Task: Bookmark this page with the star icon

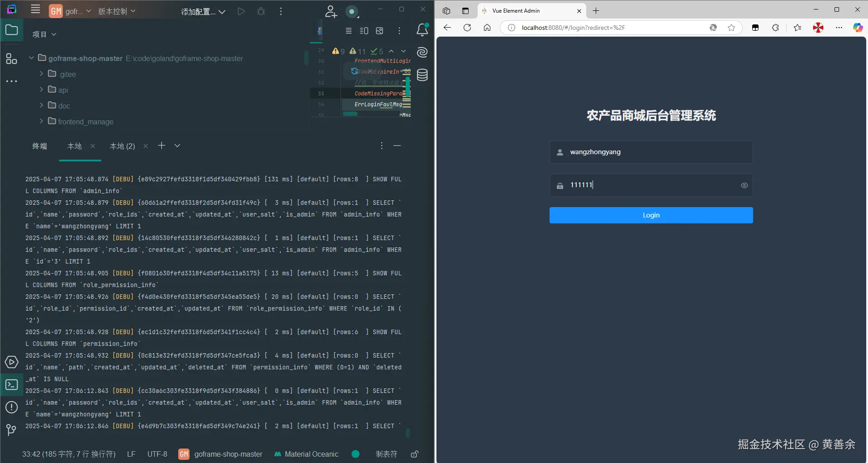Action: (731, 28)
